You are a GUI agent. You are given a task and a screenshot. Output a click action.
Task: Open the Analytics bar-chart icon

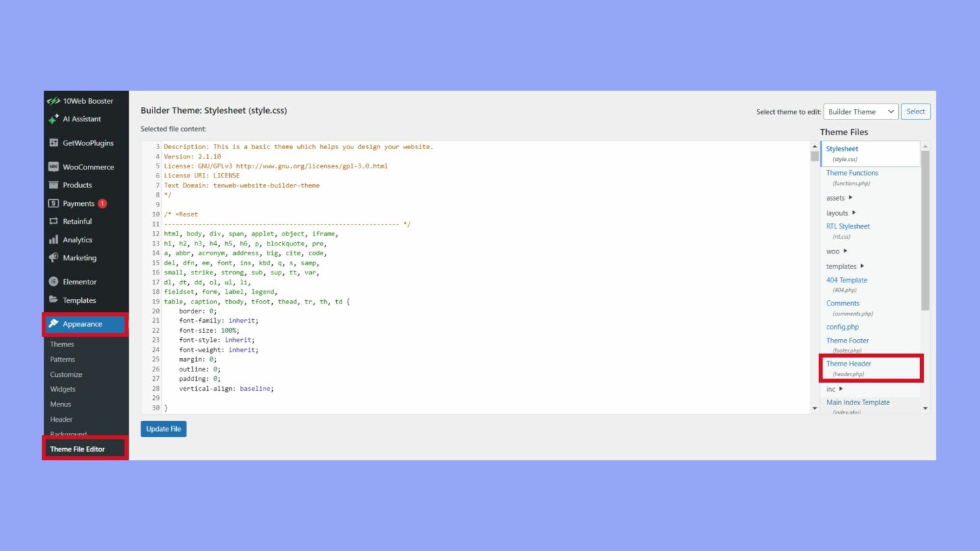tap(54, 240)
